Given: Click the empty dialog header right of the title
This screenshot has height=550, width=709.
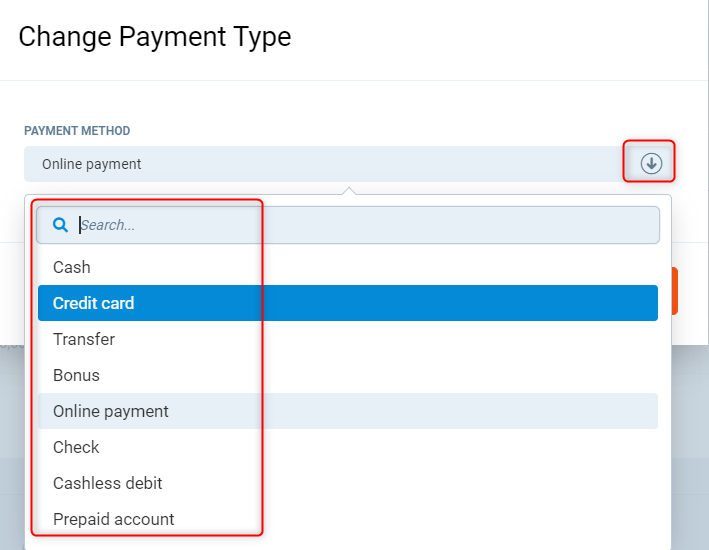Looking at the screenshot, I should 500,37.
